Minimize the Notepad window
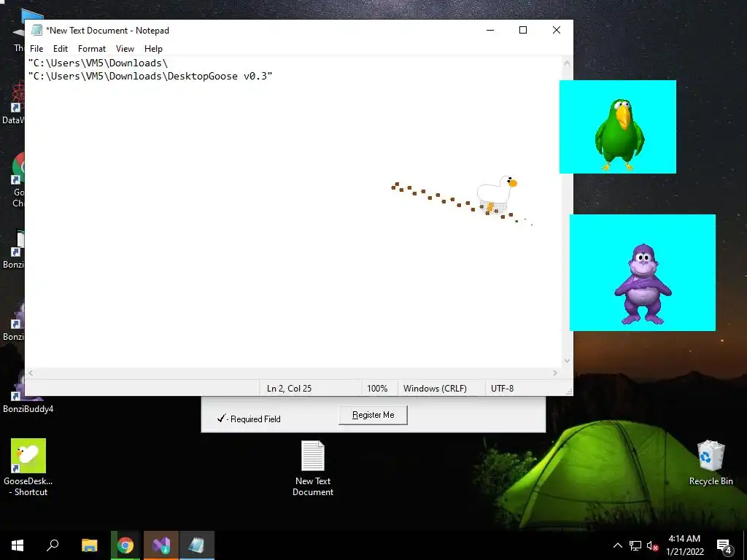 click(489, 30)
